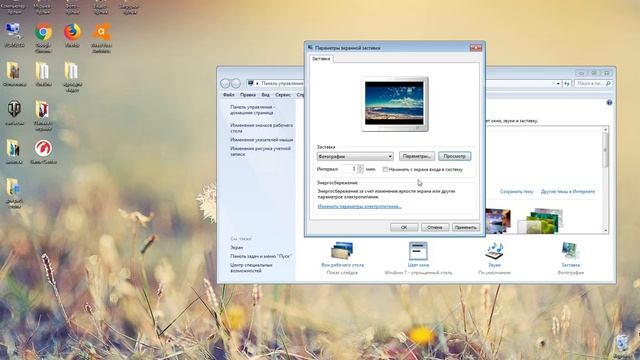Image resolution: width=640 pixels, height=360 pixels.
Task: Click 'Другие темы в Интернете' link
Action: (x=567, y=191)
